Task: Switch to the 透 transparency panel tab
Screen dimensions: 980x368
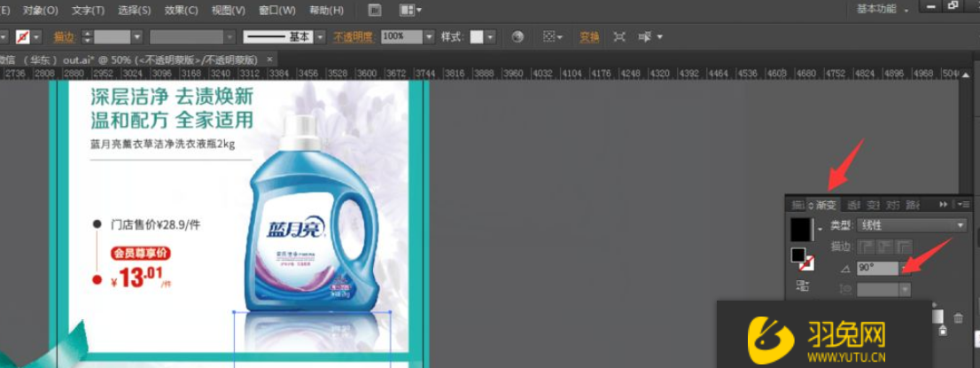Action: click(x=855, y=205)
